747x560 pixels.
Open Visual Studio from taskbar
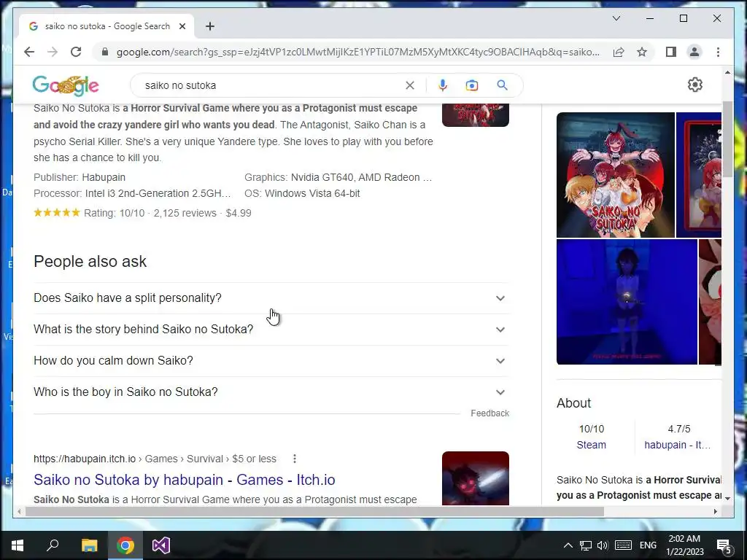[x=161, y=545]
